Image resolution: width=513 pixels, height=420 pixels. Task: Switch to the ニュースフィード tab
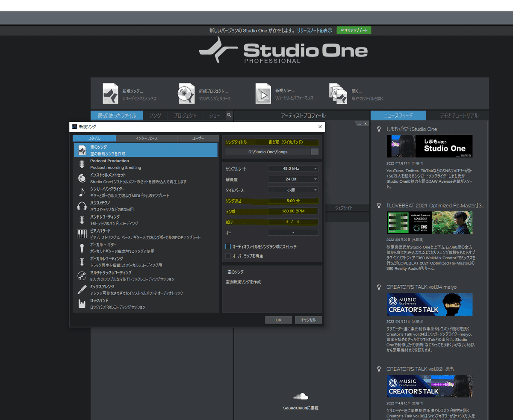point(398,115)
